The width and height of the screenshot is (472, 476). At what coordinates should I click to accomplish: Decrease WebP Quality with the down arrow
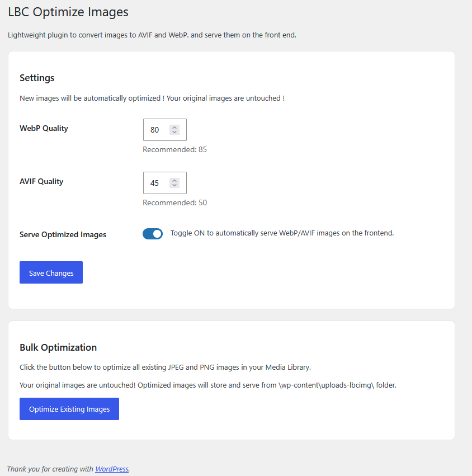174,132
